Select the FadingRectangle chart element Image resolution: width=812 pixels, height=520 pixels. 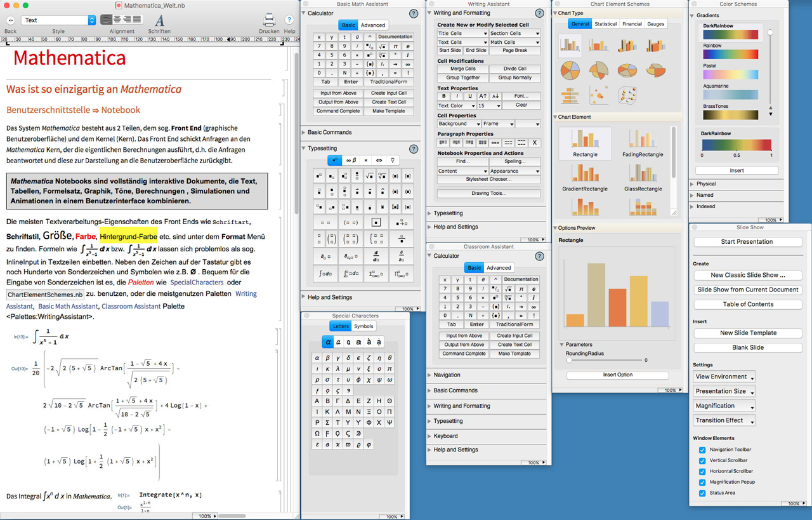pos(643,143)
